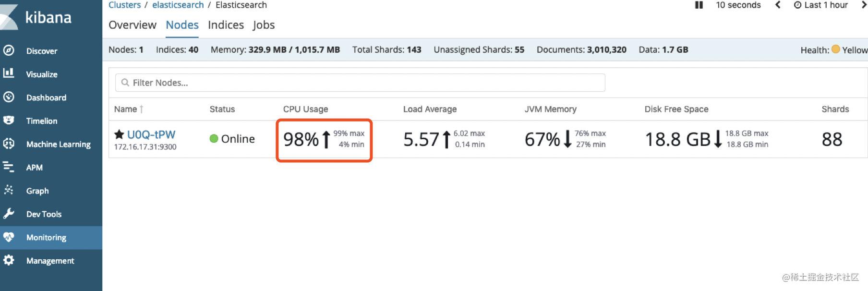The image size is (868, 291).
Task: Click the 5.57 load average value
Action: click(x=422, y=140)
